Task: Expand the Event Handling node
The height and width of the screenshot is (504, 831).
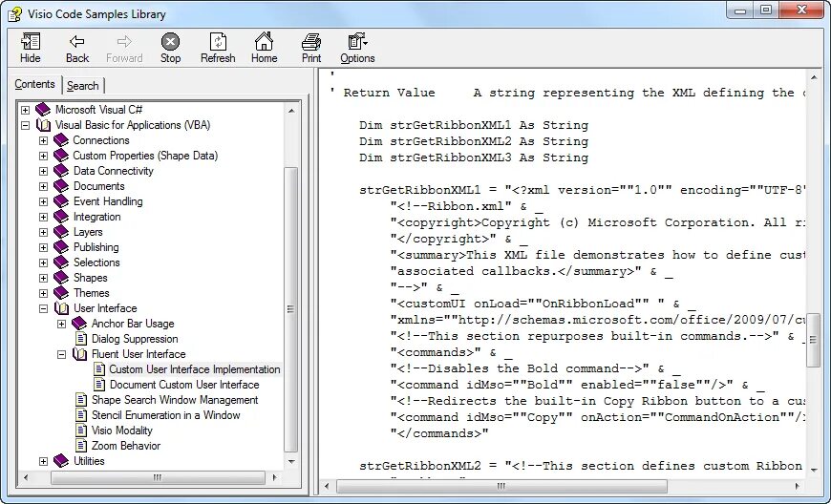Action: [x=43, y=201]
